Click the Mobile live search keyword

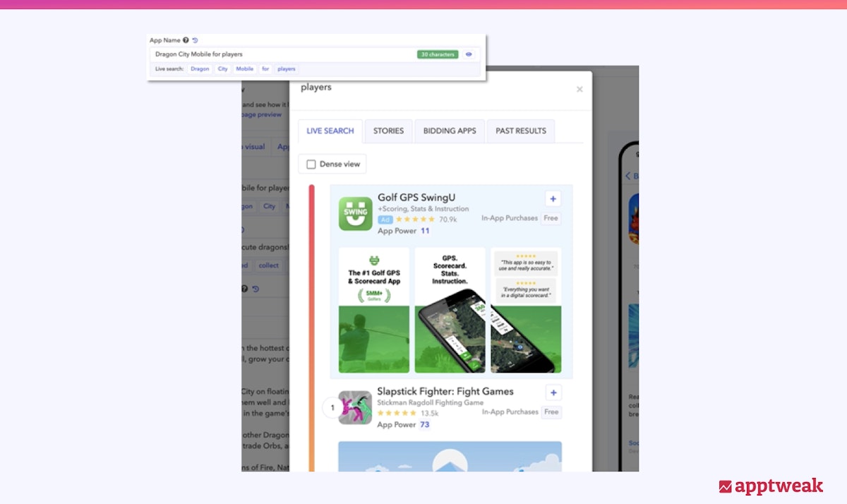[x=244, y=69]
